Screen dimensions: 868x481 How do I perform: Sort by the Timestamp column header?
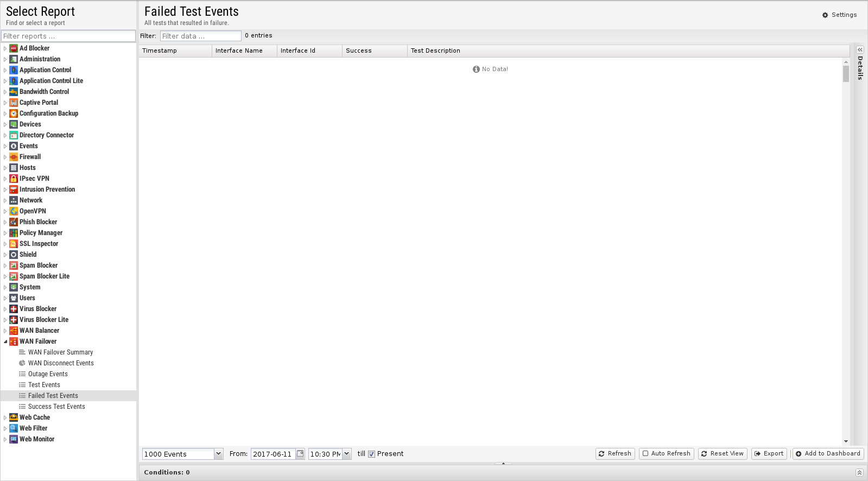(175, 50)
